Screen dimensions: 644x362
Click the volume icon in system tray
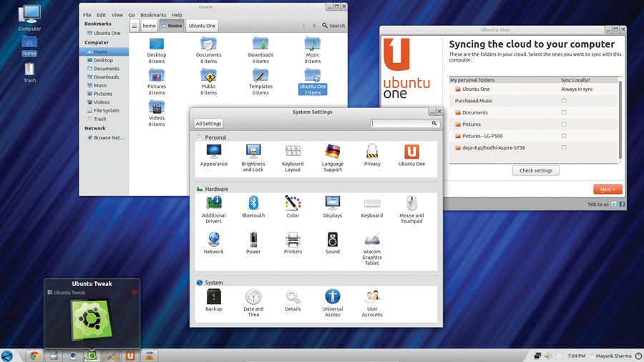point(548,356)
